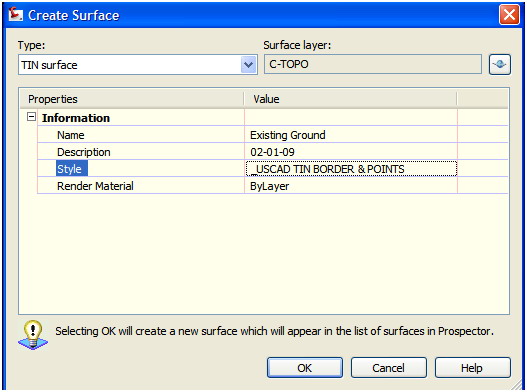Collapse the Information group

(31, 117)
